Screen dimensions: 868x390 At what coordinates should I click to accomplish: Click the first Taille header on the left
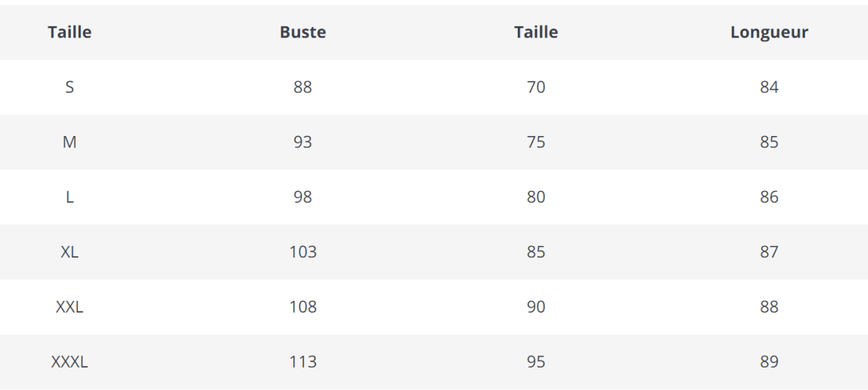tap(69, 32)
